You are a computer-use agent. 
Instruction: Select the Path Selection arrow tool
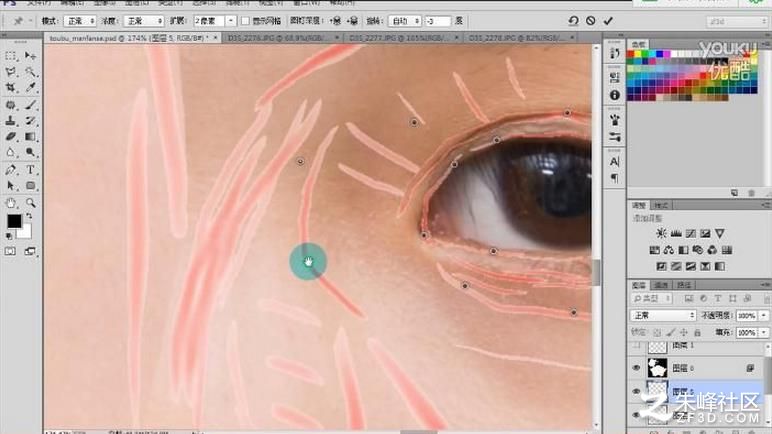click(10, 186)
